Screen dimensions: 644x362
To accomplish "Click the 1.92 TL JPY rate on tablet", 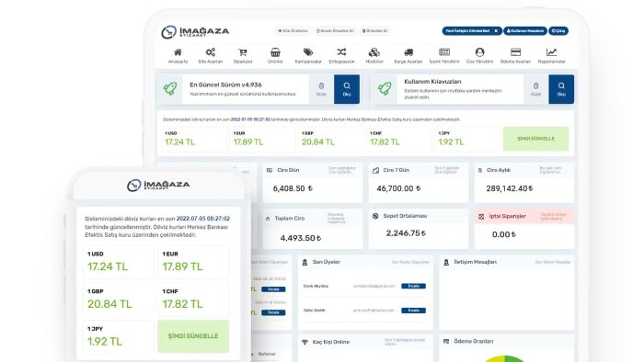I will click(x=451, y=142).
